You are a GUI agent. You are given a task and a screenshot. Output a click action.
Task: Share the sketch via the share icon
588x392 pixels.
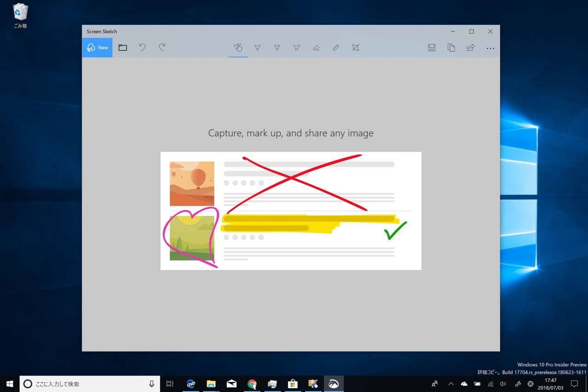click(470, 47)
